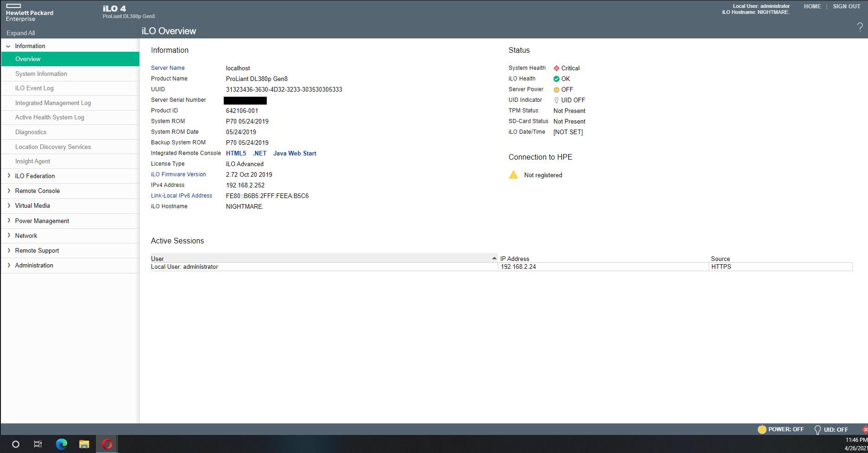Open Active Health System Log
This screenshot has height=453, width=868.
(x=70, y=117)
